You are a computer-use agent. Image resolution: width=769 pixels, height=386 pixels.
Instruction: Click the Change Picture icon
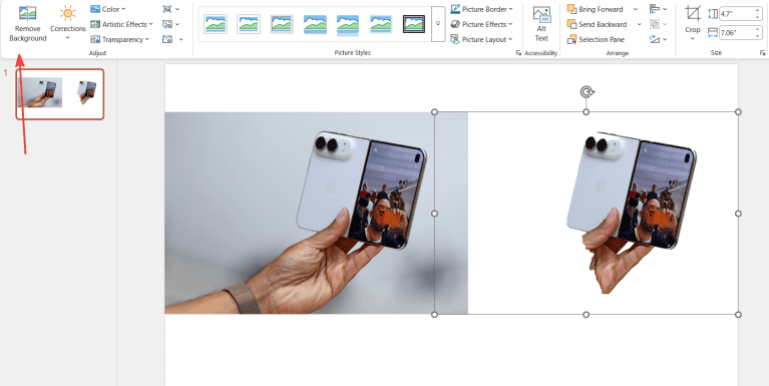(167, 24)
